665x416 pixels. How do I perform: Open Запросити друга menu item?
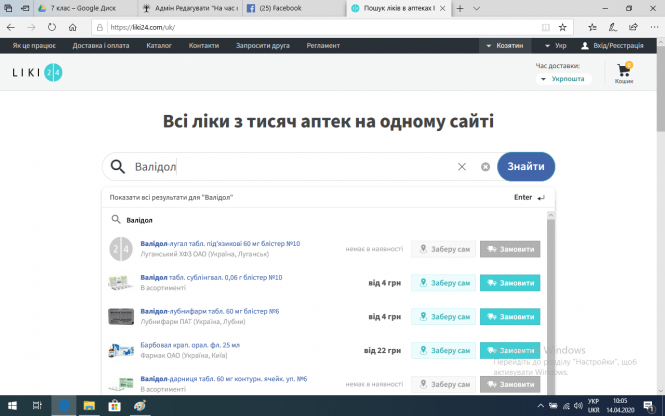(x=263, y=45)
